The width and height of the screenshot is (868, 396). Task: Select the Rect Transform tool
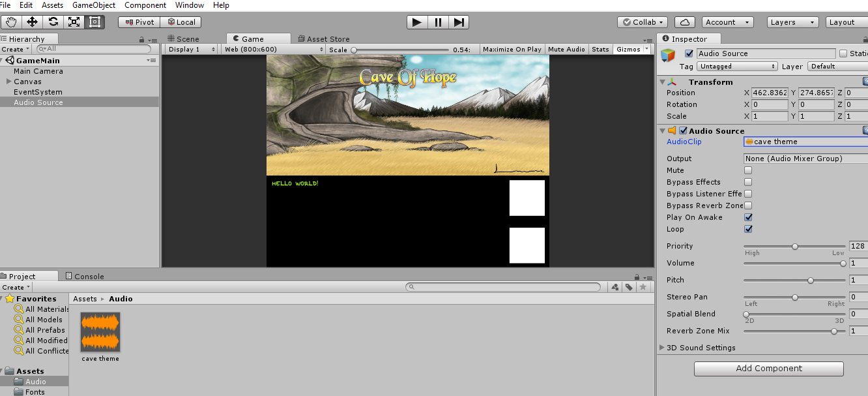[x=94, y=22]
